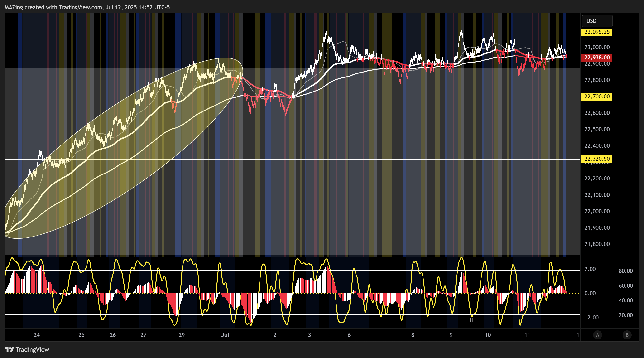Click the H marker in oscillator pane
The image size is (644, 358).
pyautogui.click(x=471, y=320)
